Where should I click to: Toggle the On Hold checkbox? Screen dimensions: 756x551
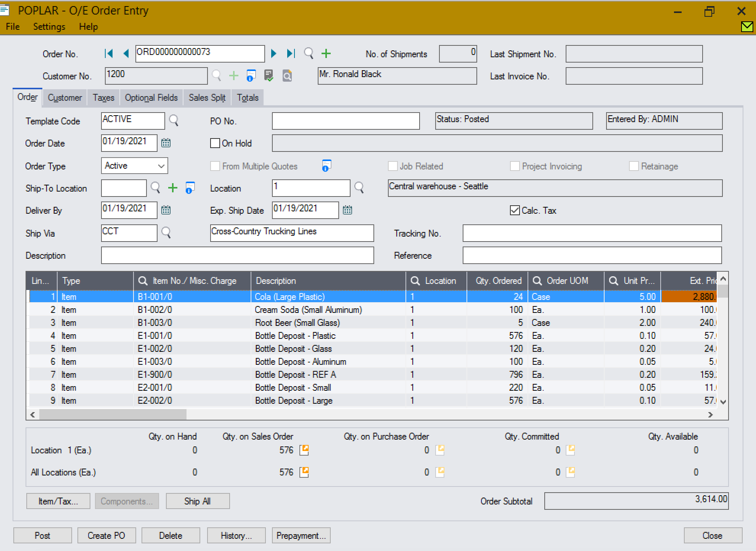pyautogui.click(x=215, y=143)
